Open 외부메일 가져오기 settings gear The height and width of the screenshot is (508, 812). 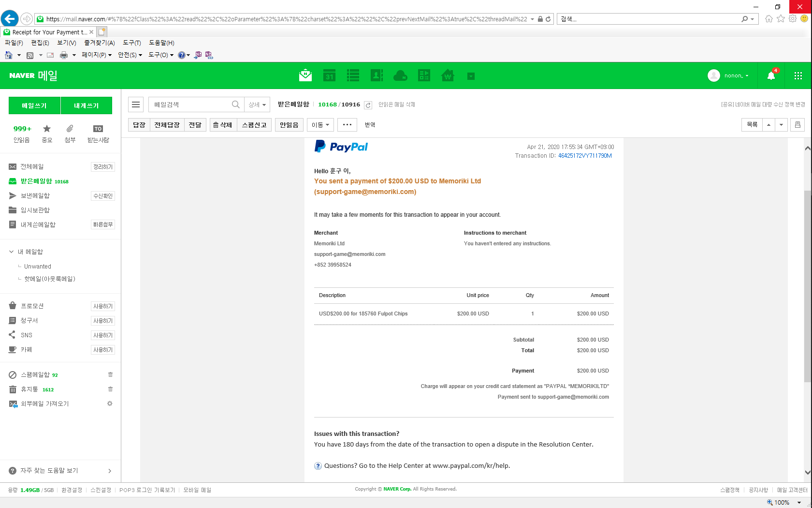tap(110, 403)
